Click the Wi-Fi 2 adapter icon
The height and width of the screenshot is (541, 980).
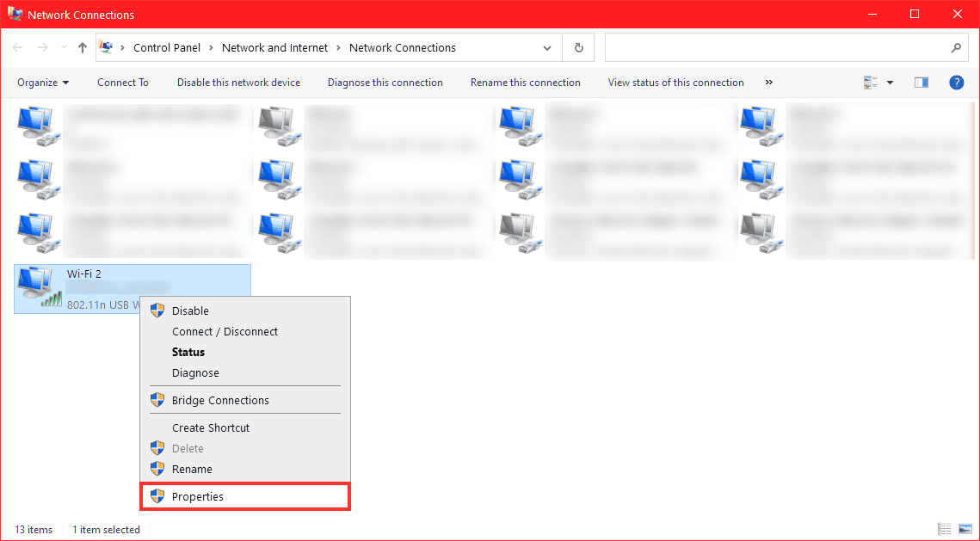[39, 287]
